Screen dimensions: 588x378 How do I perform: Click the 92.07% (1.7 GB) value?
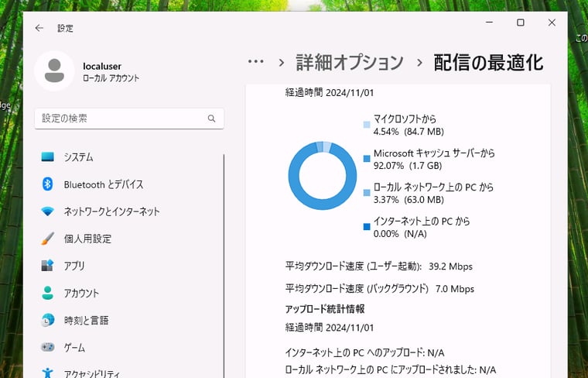point(408,166)
